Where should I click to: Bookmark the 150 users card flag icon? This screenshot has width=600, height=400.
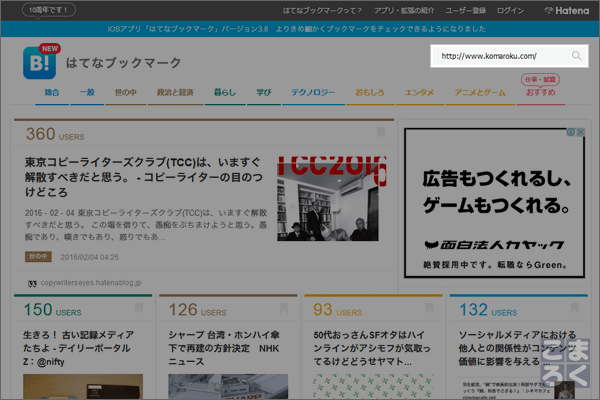tap(139, 308)
